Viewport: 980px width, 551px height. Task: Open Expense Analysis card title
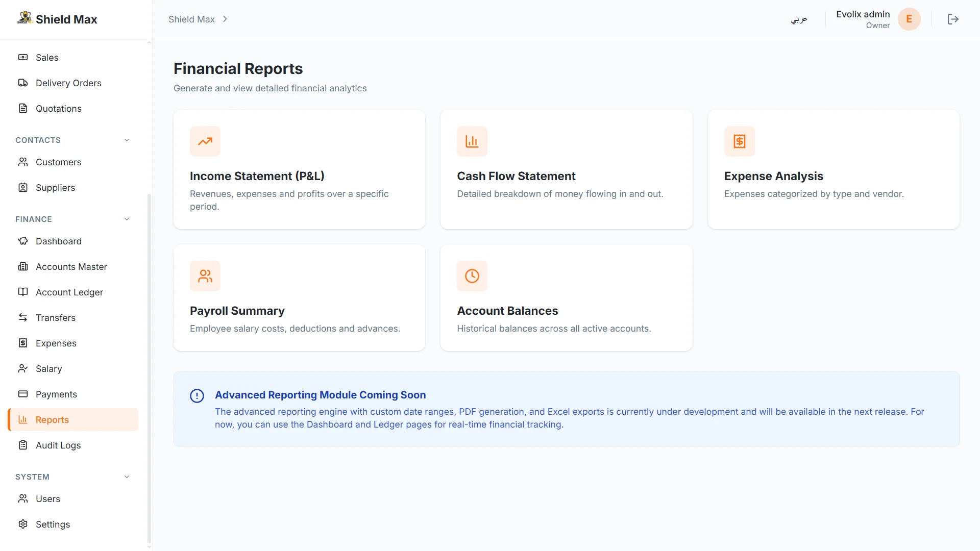pos(773,176)
